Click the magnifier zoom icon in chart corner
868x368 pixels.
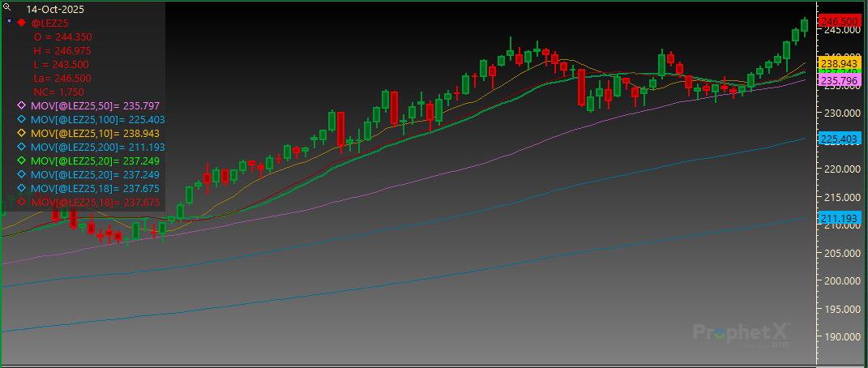(6, 7)
